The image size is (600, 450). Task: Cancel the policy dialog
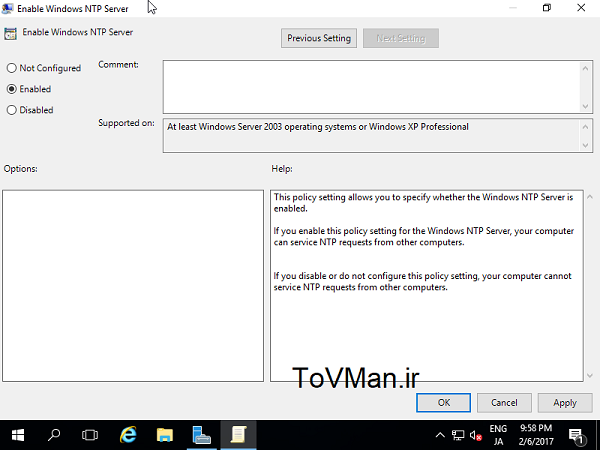(504, 403)
